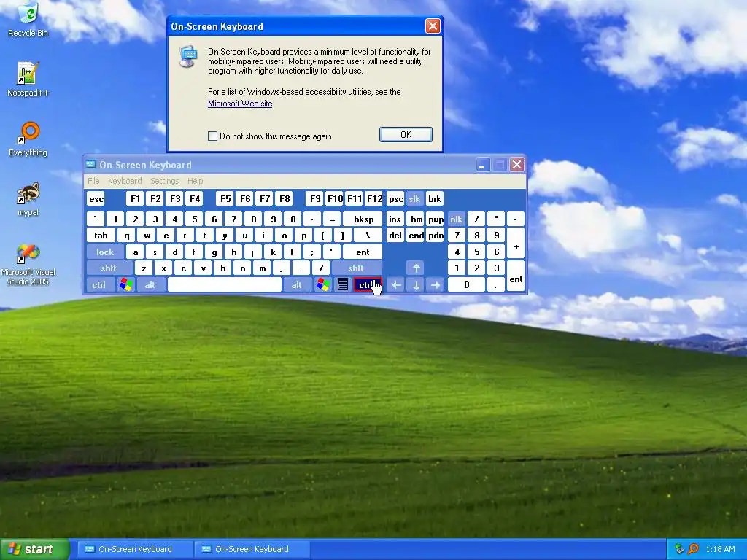Toggle the right shft key
Image resolution: width=747 pixels, height=560 pixels.
point(357,268)
